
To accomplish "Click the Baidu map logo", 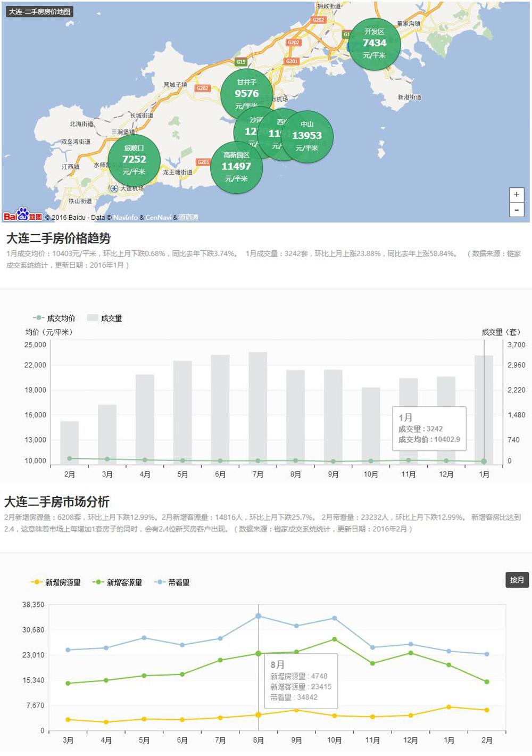I will pos(22,215).
